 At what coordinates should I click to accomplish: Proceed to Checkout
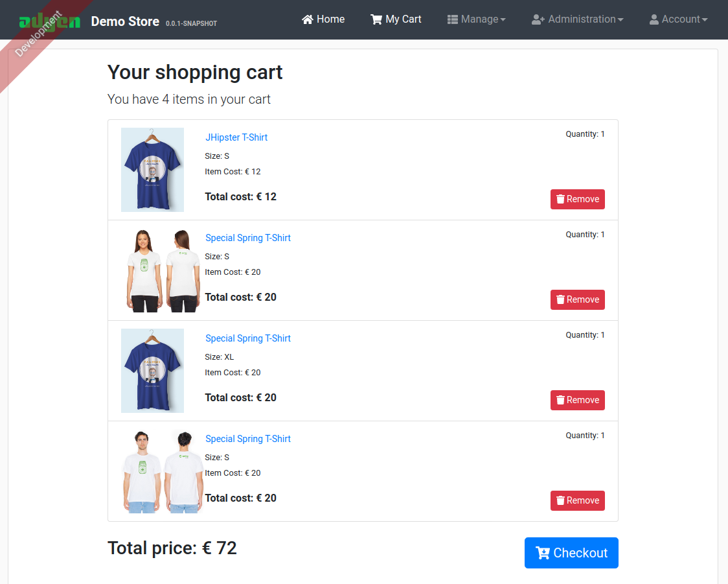571,553
